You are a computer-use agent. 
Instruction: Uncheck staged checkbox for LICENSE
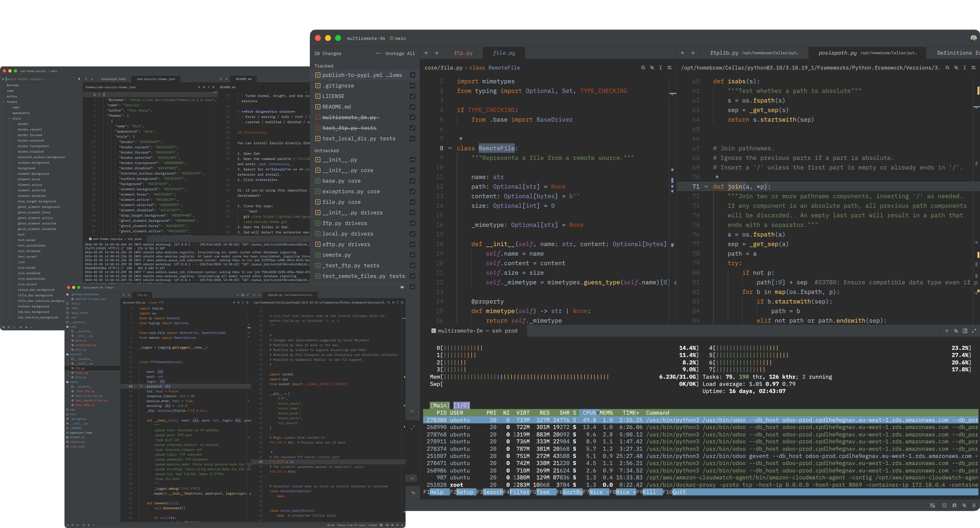412,96
